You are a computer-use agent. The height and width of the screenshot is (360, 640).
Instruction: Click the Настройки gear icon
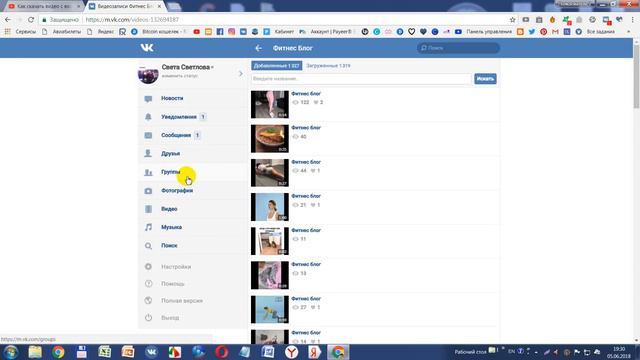point(148,267)
